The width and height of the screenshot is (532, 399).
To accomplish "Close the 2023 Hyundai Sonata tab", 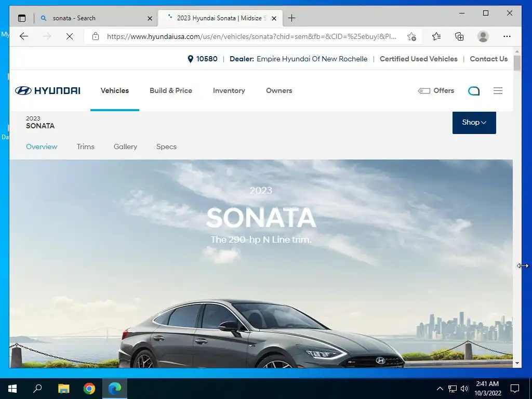I will tap(274, 18).
